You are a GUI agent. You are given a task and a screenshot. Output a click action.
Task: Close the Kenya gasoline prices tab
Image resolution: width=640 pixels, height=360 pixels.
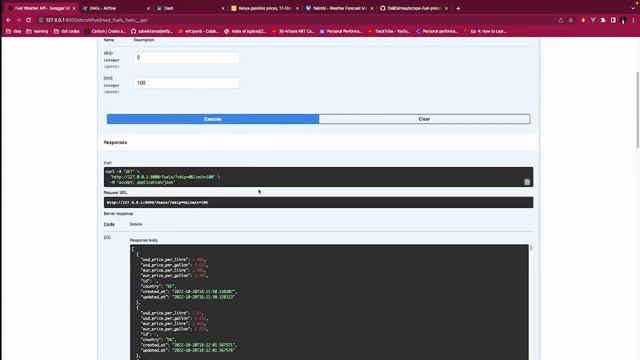[297, 8]
